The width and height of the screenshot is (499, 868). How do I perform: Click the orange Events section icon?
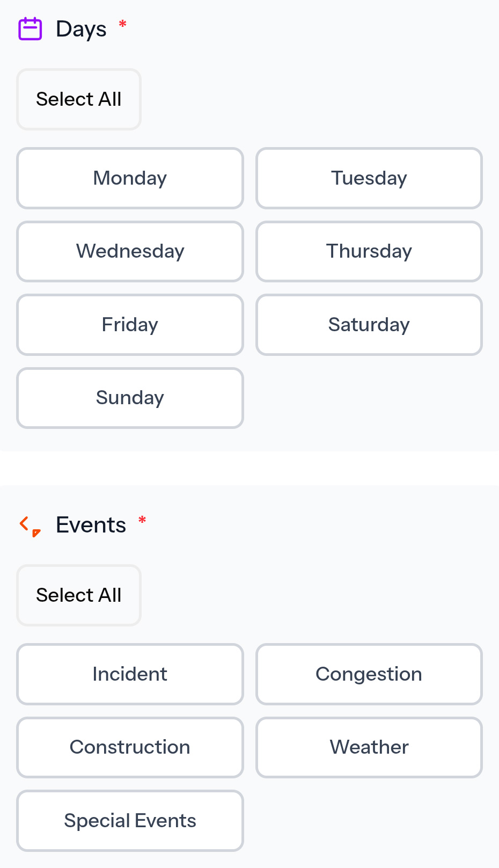30,526
